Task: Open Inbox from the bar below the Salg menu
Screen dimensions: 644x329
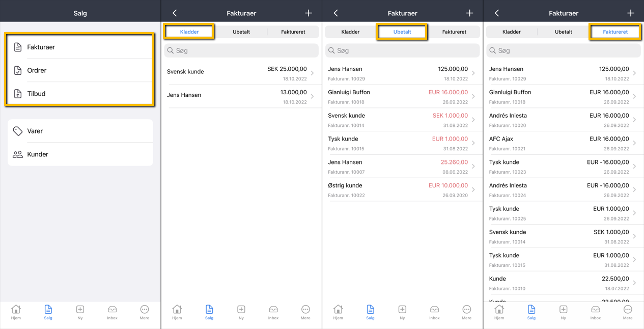Action: point(112,312)
